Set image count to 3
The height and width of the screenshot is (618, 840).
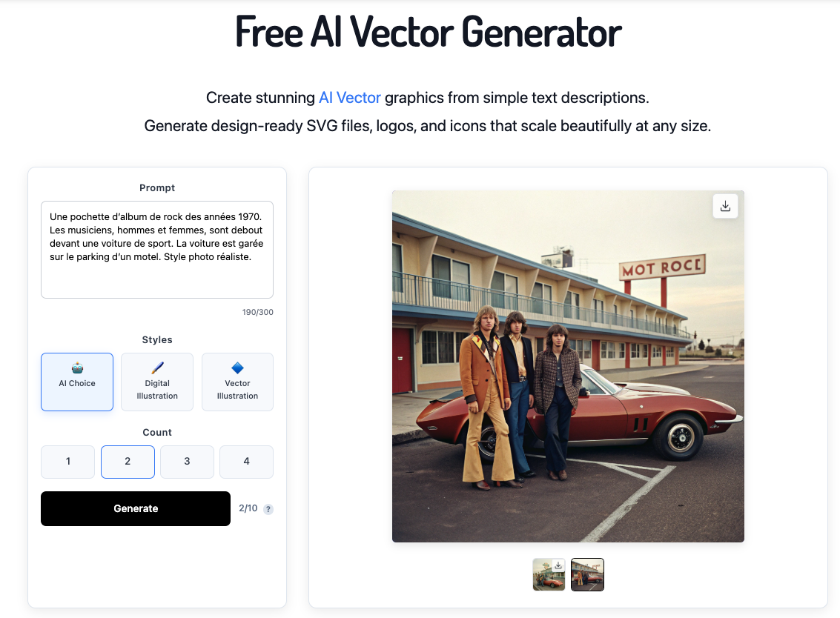[187, 462]
